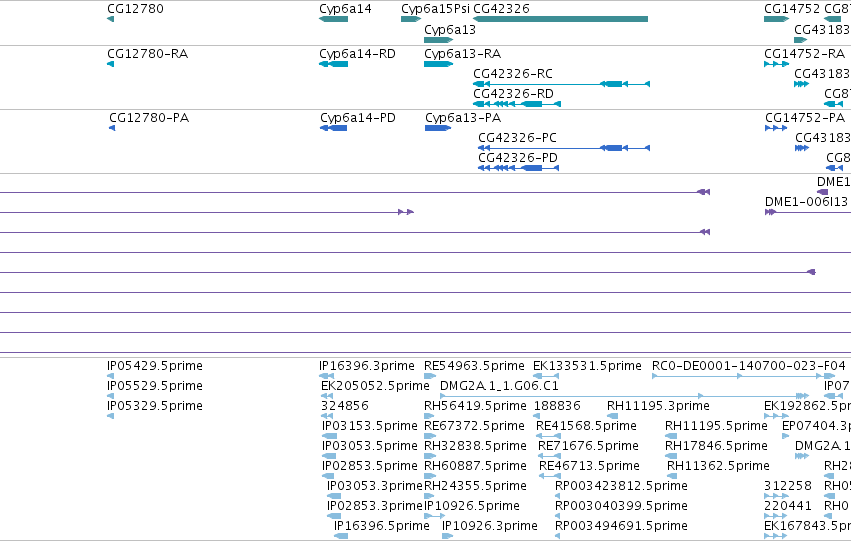This screenshot has height=541, width=851.
Task: Click the Cyp6a14-PD protein label
Action: (x=358, y=118)
